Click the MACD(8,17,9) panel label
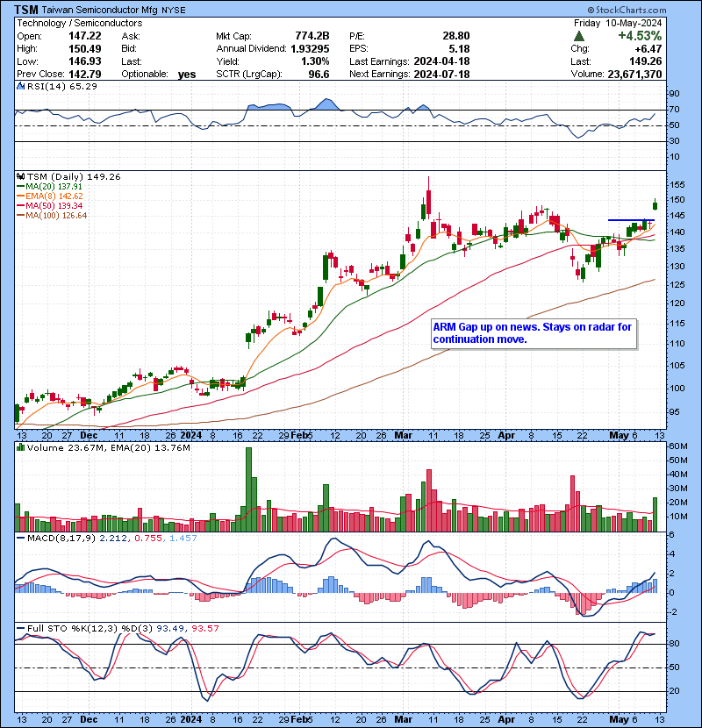 (x=61, y=539)
